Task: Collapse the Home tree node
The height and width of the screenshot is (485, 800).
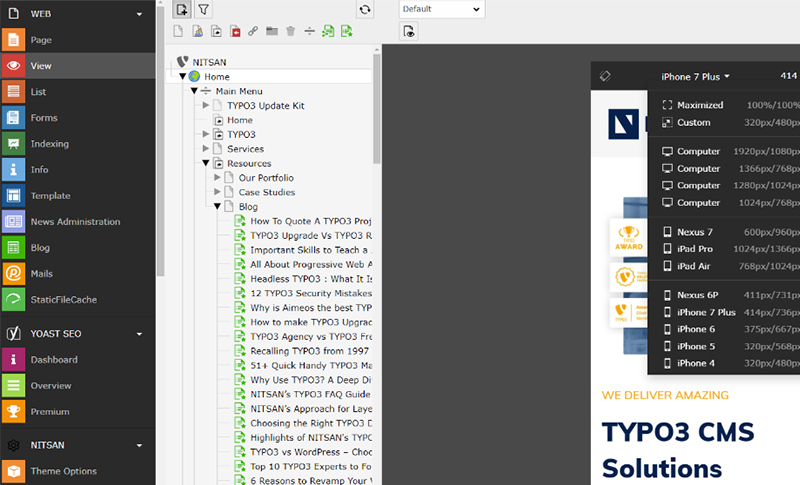Action: coord(183,76)
